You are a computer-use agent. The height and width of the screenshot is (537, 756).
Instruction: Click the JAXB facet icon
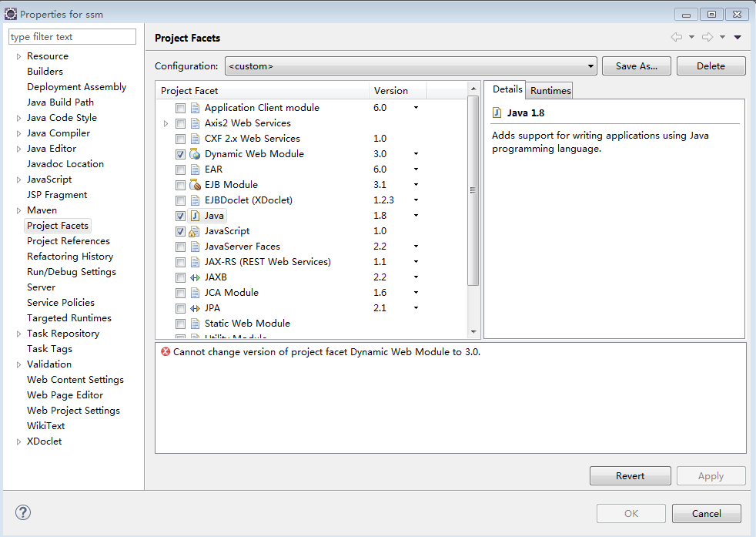[195, 277]
